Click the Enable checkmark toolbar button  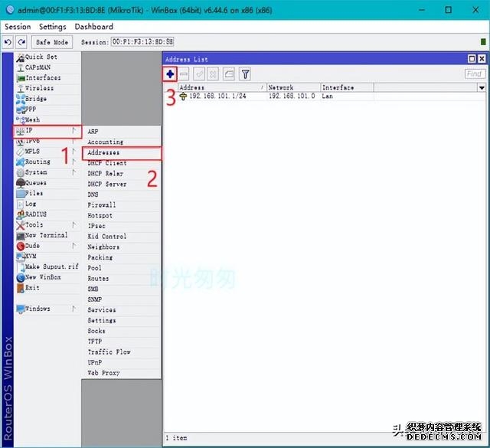[199, 74]
